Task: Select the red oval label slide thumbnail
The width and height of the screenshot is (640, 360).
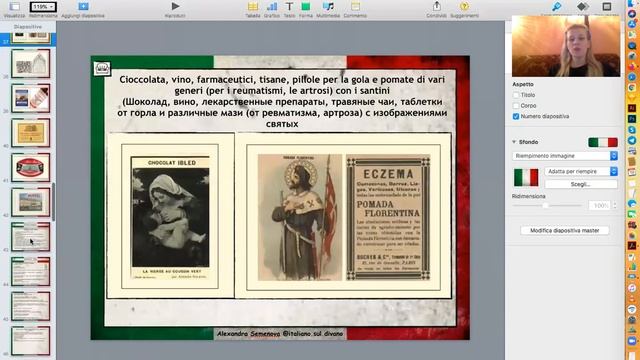Action: point(31,168)
